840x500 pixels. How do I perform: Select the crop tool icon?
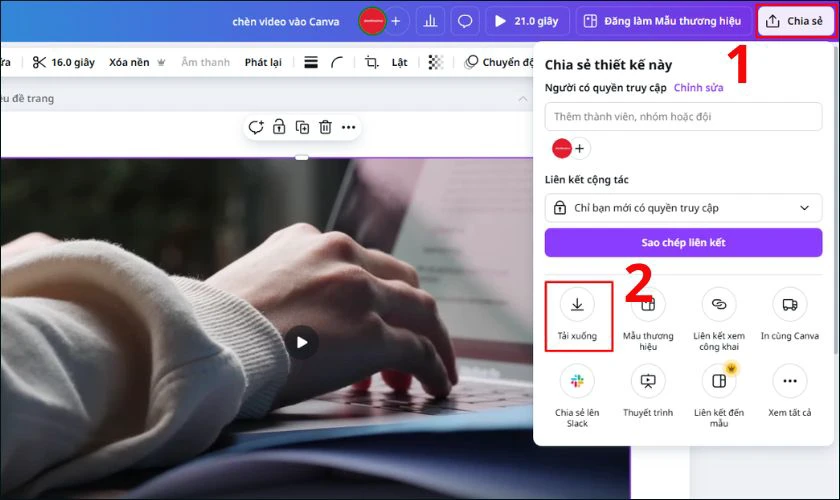[x=371, y=62]
